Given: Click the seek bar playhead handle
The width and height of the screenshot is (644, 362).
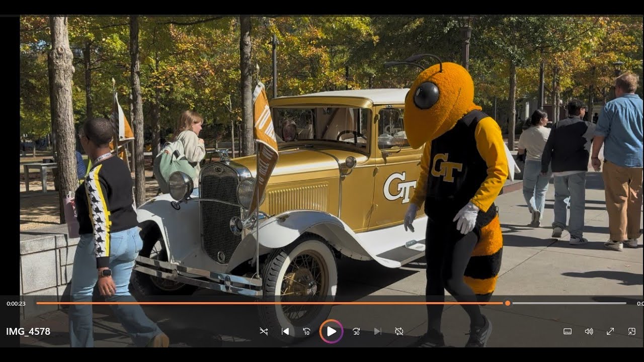Looking at the screenshot, I should tap(508, 303).
